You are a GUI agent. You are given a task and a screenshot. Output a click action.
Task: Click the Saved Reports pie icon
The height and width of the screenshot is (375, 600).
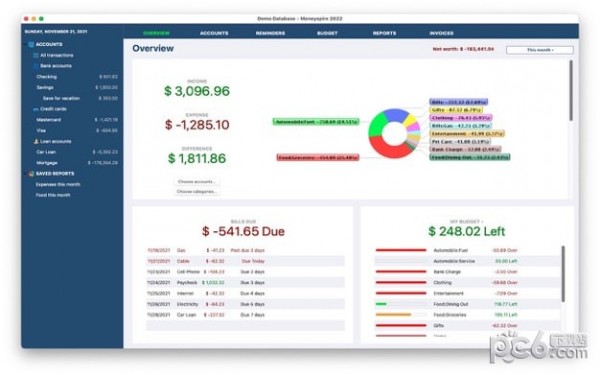[31, 174]
